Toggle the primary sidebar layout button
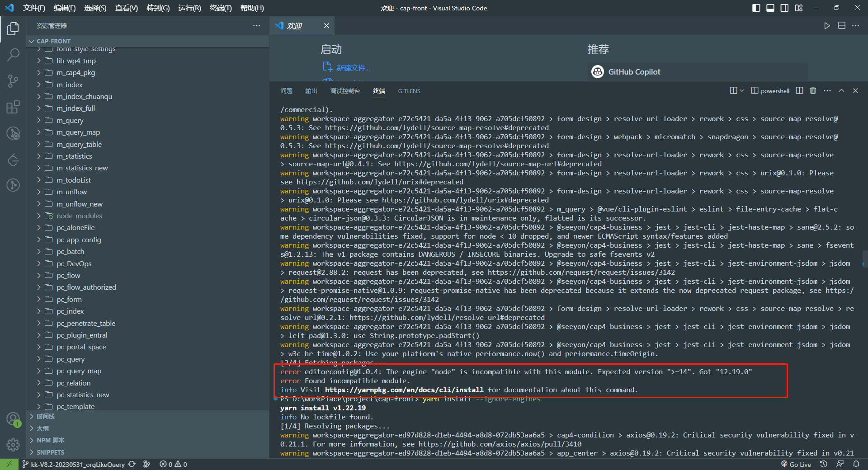 tap(756, 8)
